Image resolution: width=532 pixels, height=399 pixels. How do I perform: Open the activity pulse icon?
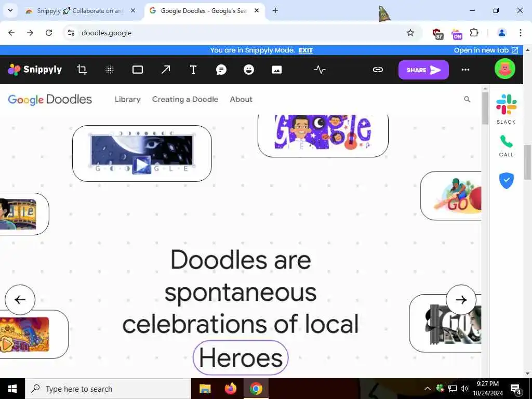point(320,70)
